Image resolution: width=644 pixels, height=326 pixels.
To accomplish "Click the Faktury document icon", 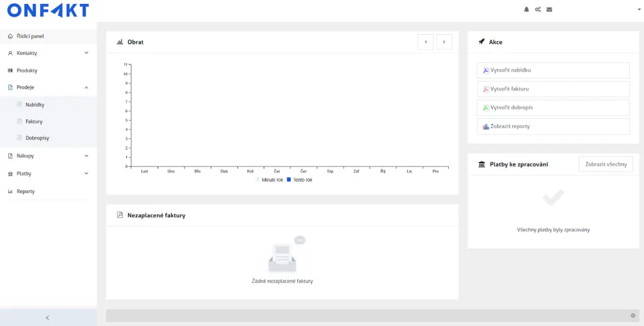I will [x=19, y=121].
